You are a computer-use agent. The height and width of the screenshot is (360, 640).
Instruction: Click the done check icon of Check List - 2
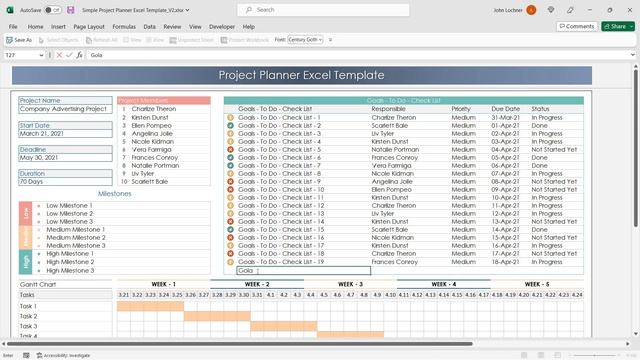pyautogui.click(x=230, y=126)
